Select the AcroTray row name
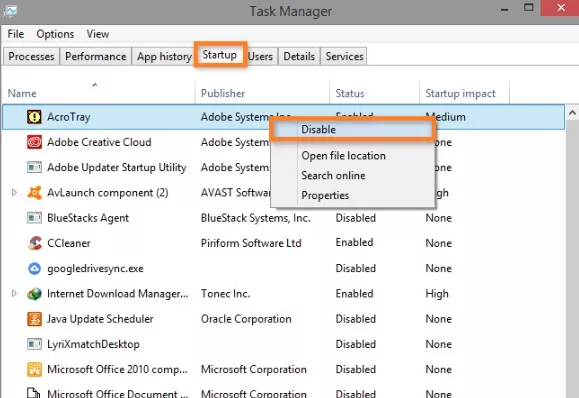This screenshot has width=579, height=398. (x=69, y=117)
